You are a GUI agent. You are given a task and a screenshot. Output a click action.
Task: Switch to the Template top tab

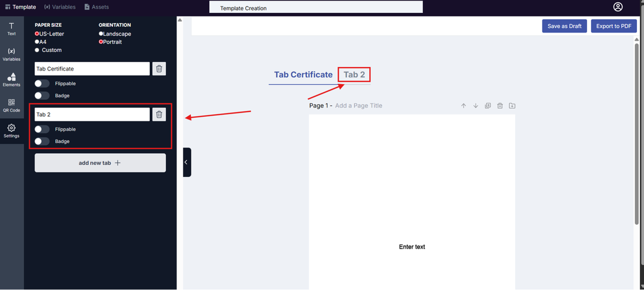click(20, 7)
